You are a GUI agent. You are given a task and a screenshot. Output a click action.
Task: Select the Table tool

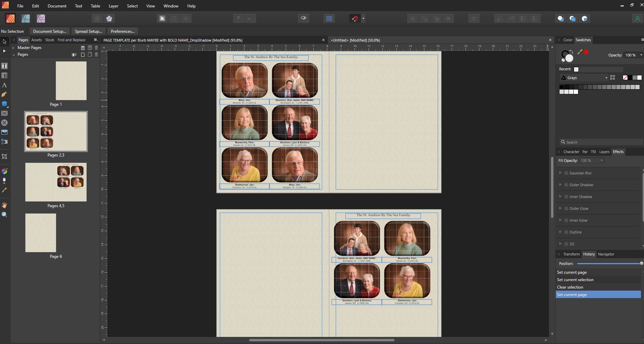tap(4, 75)
